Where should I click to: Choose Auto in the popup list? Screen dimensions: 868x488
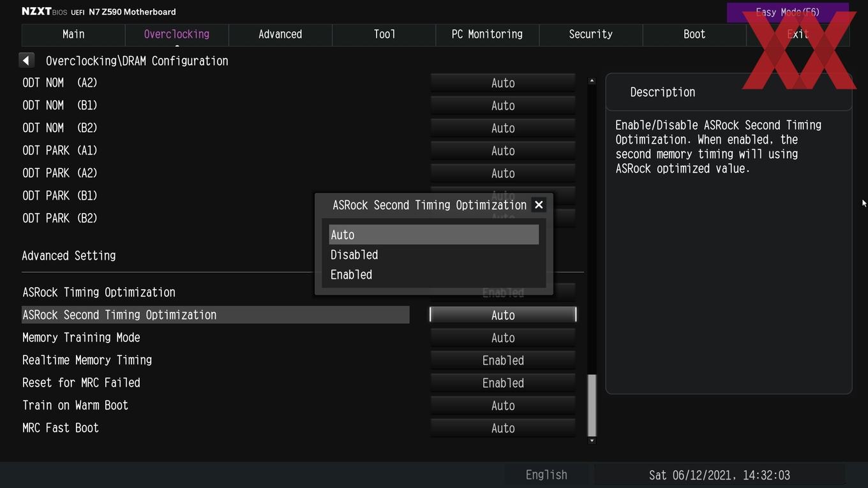pos(433,234)
